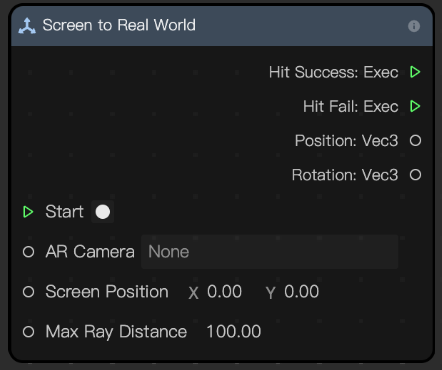Trigger the white Start button dot
The image size is (442, 370).
coord(103,212)
